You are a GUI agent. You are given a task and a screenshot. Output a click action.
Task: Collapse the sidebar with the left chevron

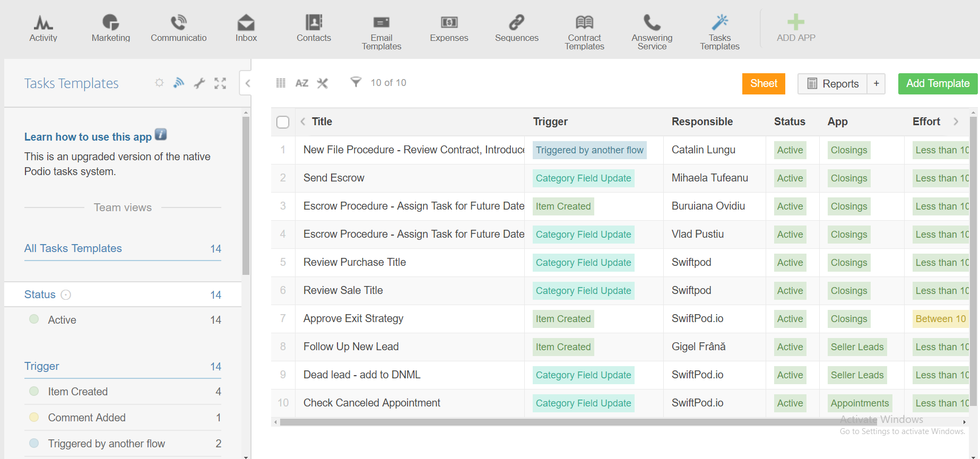(x=247, y=83)
